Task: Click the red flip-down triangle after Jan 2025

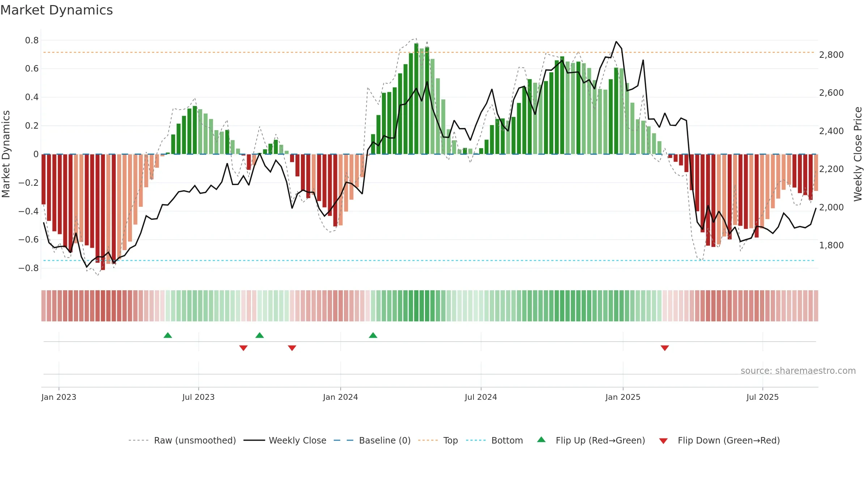Action: click(665, 348)
